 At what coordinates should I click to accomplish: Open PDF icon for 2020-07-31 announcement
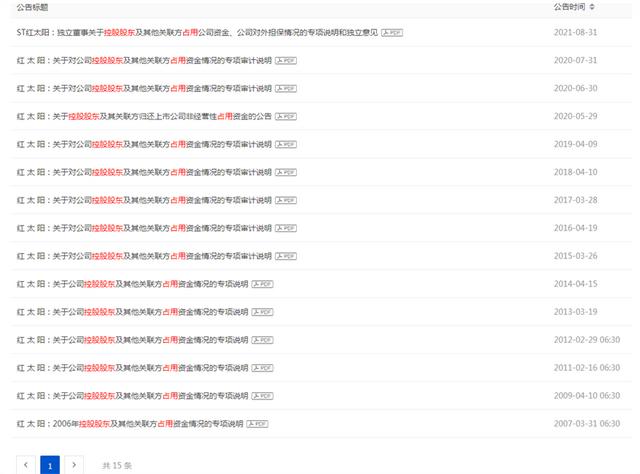pos(286,60)
